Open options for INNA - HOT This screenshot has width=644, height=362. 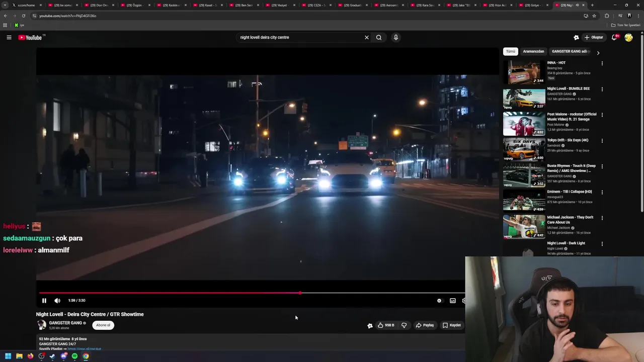click(602, 63)
